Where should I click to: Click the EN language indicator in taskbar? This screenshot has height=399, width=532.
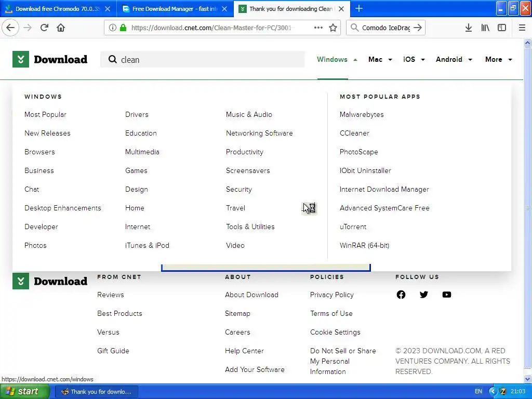pyautogui.click(x=478, y=391)
